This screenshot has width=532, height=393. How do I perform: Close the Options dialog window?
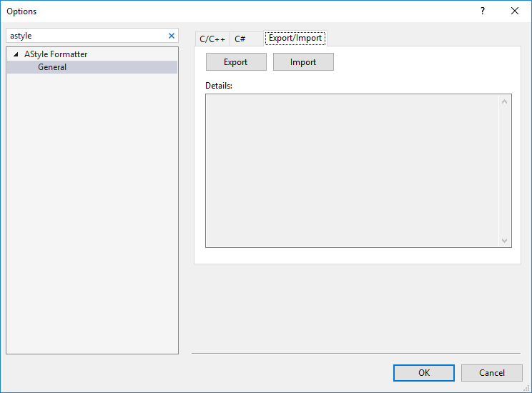pyautogui.click(x=515, y=11)
